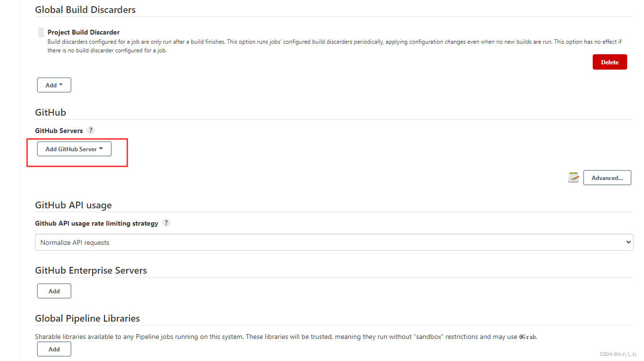
Task: Add a GitHub Enterprise Server
Action: [x=54, y=291]
